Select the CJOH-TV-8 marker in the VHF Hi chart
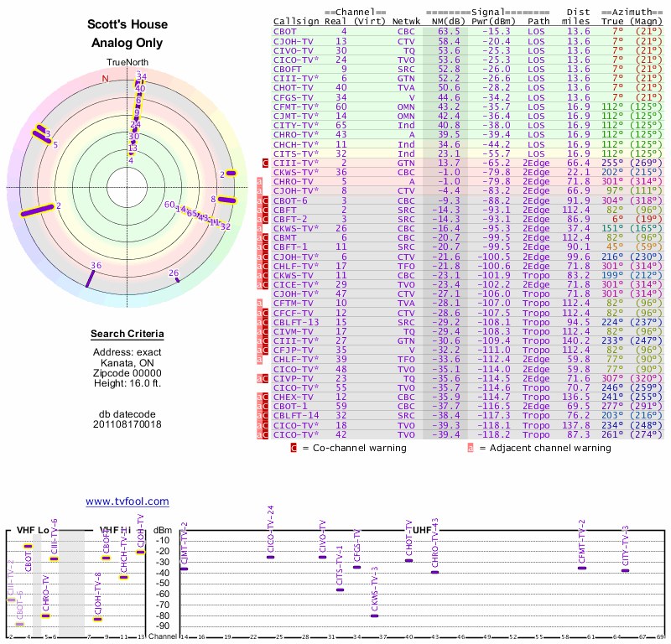 98,619
